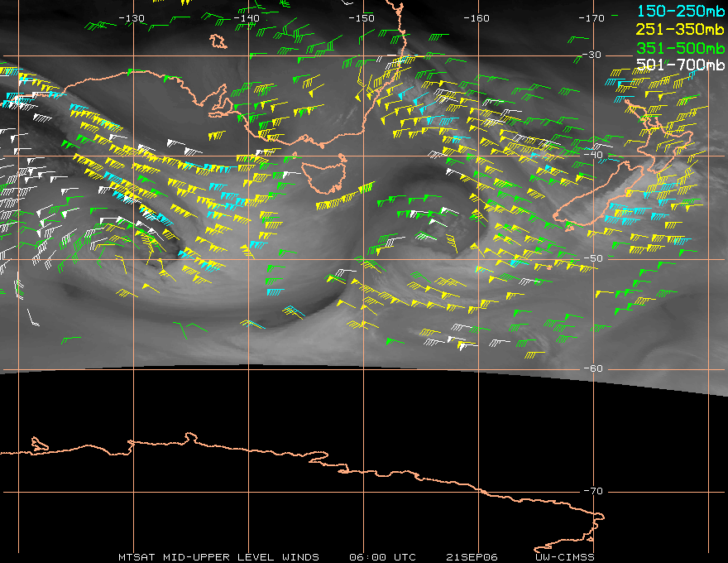This screenshot has height=563, width=728.
Task: Click the -50 latitude label
Action: tap(592, 258)
